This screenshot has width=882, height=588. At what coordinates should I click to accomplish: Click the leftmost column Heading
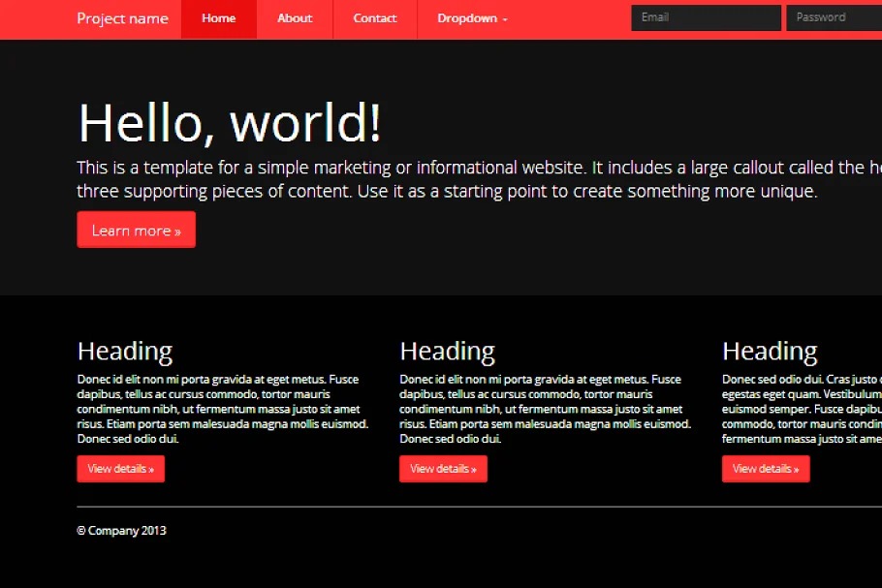click(x=125, y=351)
